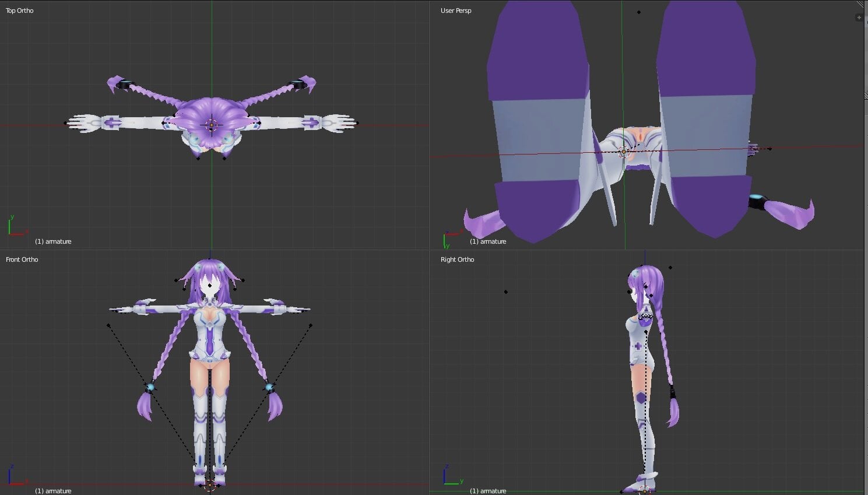The image size is (868, 495).
Task: Click the "Right Ortho" view label
Action: (458, 259)
